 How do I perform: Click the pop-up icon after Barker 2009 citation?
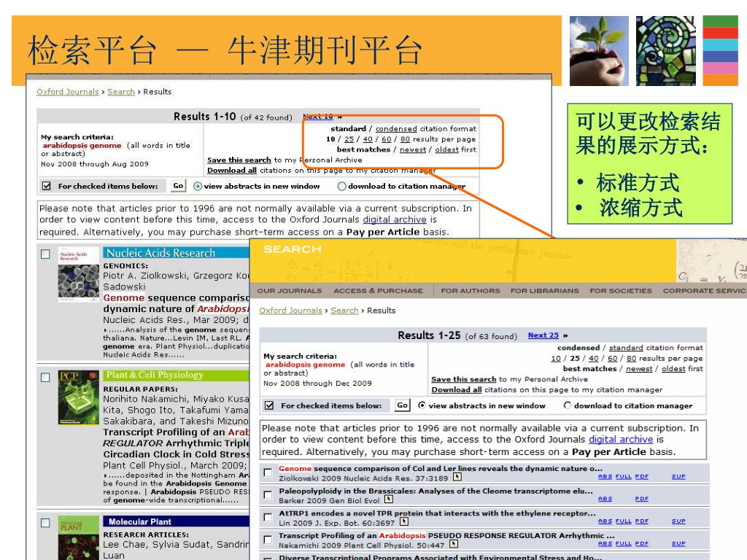389,499
